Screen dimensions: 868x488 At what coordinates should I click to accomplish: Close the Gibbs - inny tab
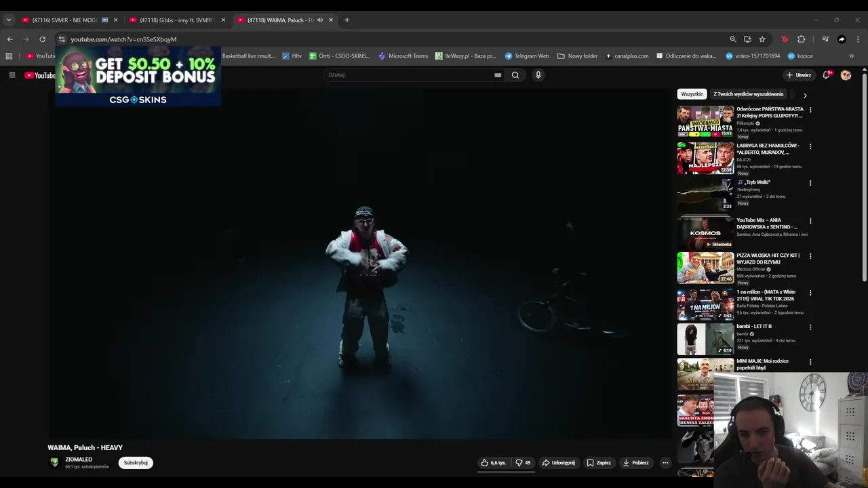[x=223, y=20]
